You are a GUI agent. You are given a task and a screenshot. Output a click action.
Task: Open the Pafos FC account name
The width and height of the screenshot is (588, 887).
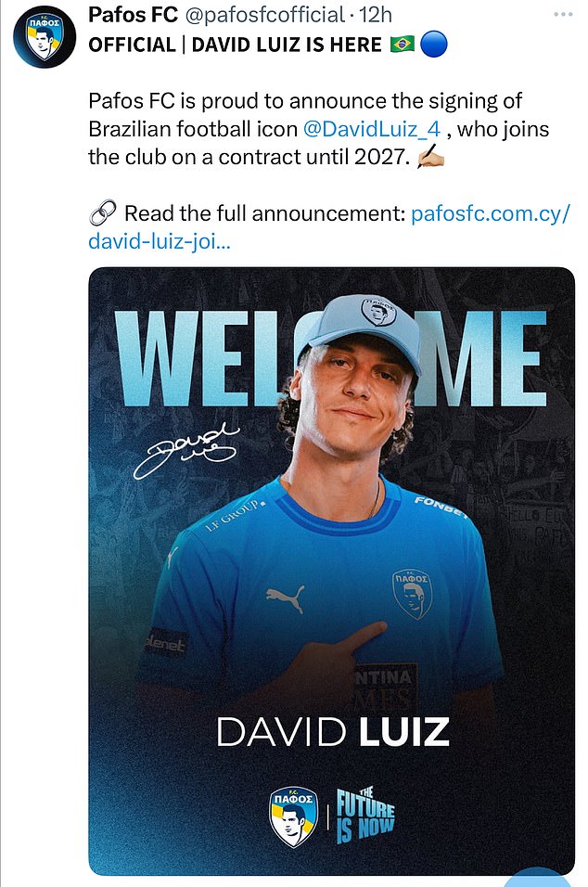pos(129,15)
